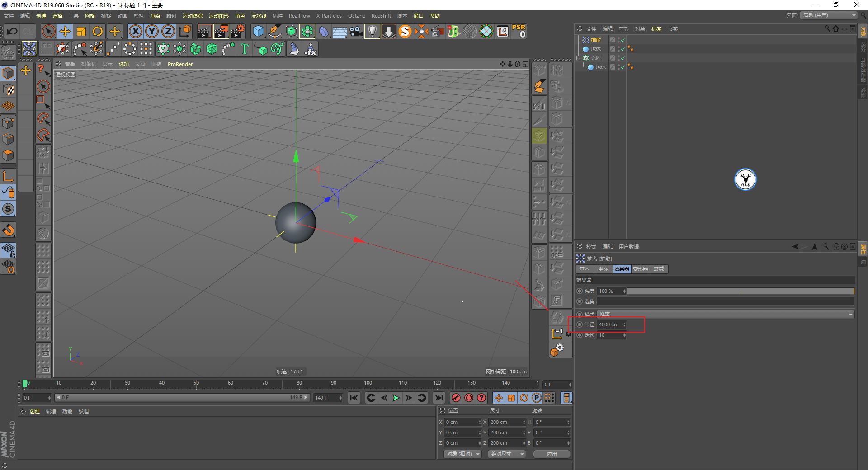Image resolution: width=868 pixels, height=470 pixels.
Task: Switch to the 变形器 tab
Action: pos(640,269)
